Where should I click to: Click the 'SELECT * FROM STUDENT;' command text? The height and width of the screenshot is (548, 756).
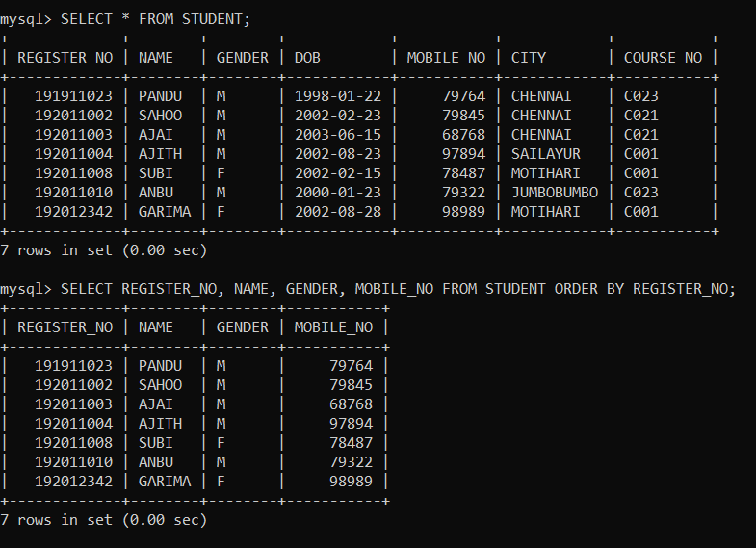(155, 19)
